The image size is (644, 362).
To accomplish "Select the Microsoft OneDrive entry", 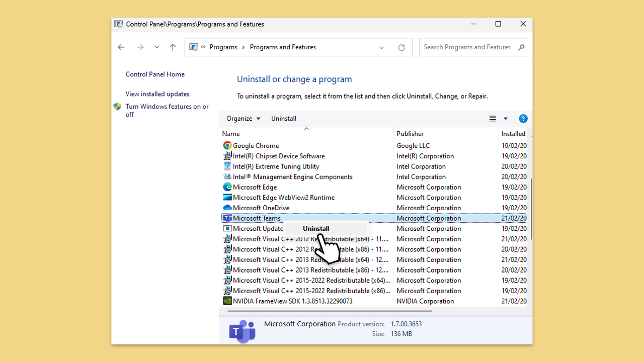I will [x=261, y=208].
